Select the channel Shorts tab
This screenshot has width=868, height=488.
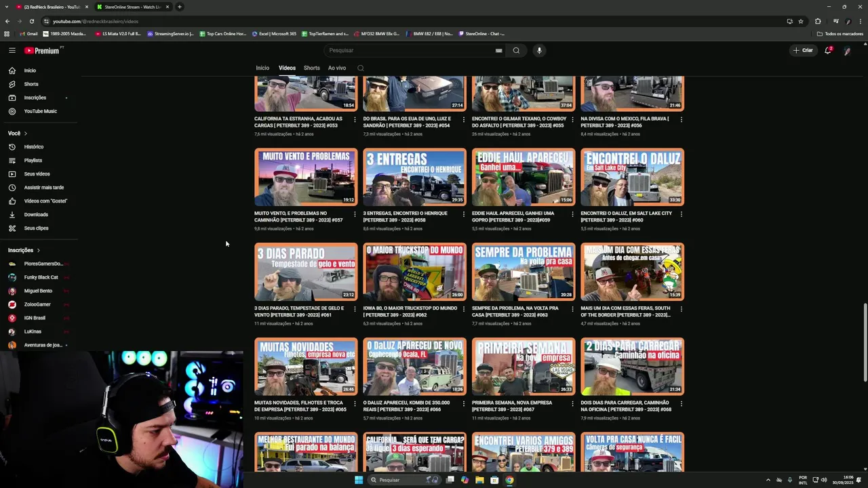coord(312,68)
